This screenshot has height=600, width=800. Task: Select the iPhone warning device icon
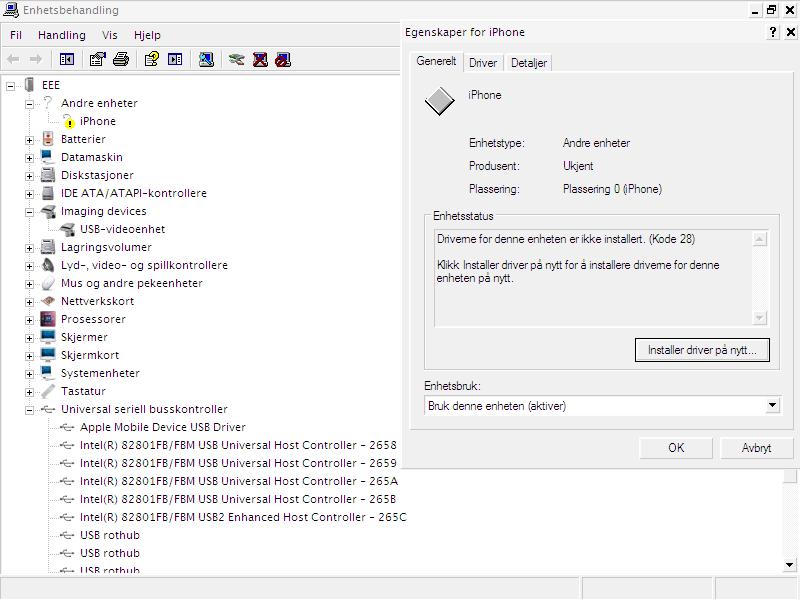pyautogui.click(x=69, y=121)
